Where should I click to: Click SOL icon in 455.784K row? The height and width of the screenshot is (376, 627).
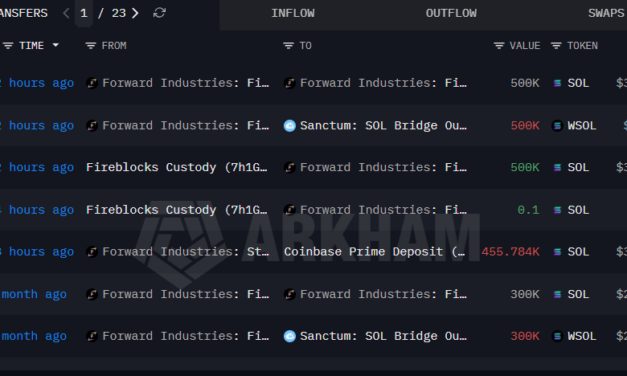pos(557,252)
